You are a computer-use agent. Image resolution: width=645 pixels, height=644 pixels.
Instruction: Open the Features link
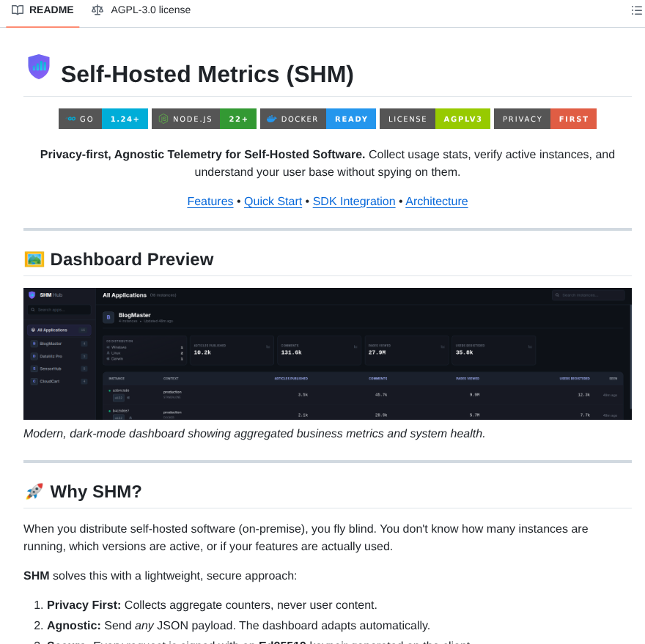pyautogui.click(x=210, y=201)
